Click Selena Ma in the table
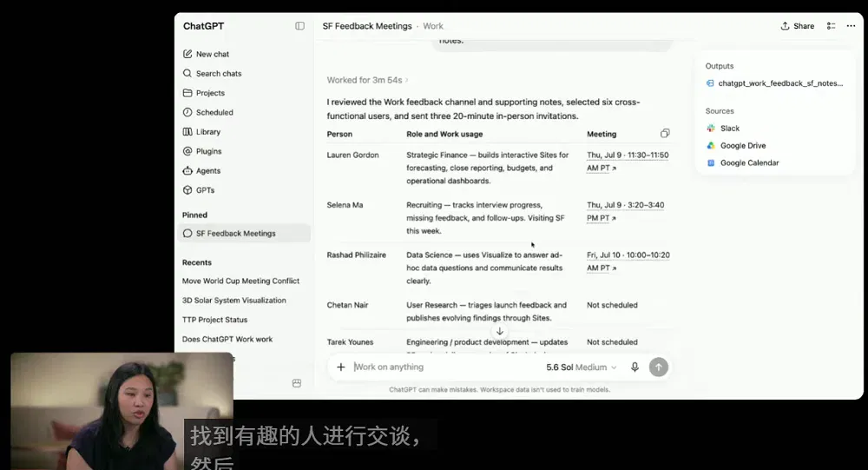 pos(345,205)
